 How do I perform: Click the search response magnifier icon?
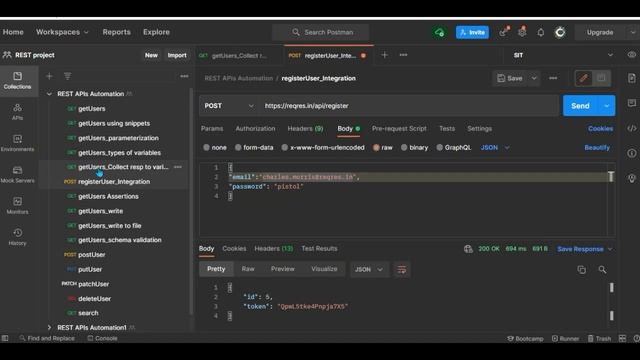point(602,269)
